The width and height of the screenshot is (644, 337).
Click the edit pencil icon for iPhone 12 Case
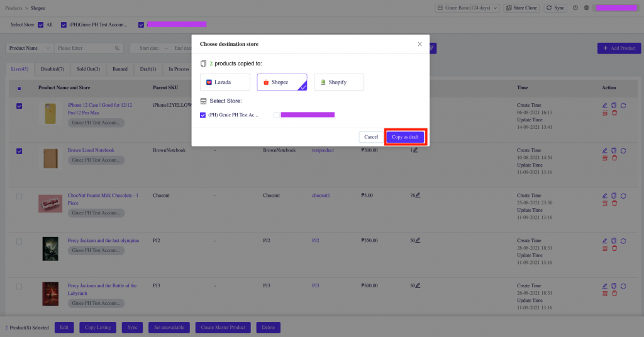[x=605, y=106]
